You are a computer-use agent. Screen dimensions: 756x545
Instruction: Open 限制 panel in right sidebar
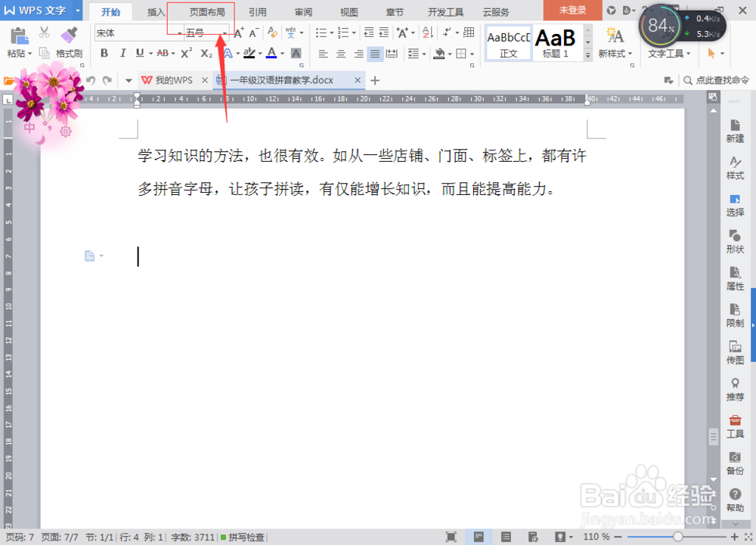[x=735, y=316]
